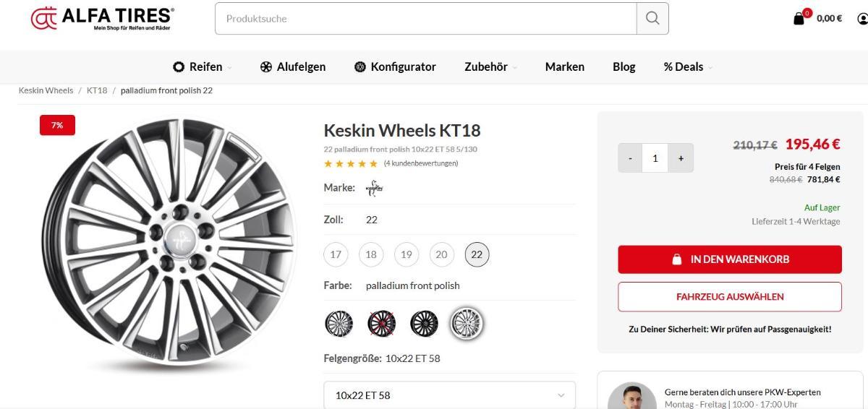Click the In den Warenkorb button

pyautogui.click(x=730, y=259)
